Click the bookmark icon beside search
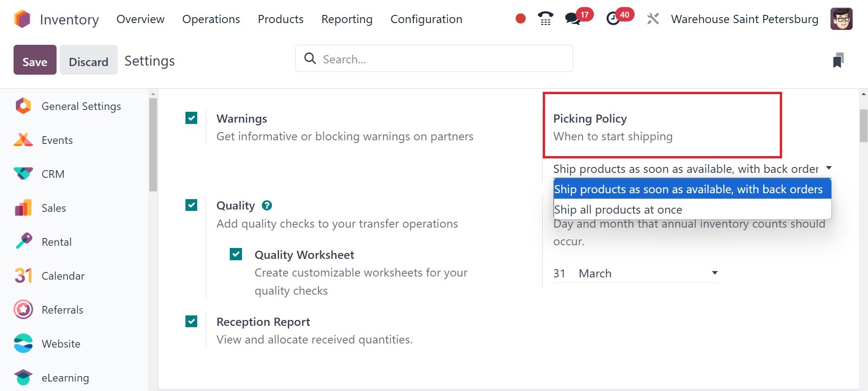Viewport: 868px width, 391px height. [838, 60]
